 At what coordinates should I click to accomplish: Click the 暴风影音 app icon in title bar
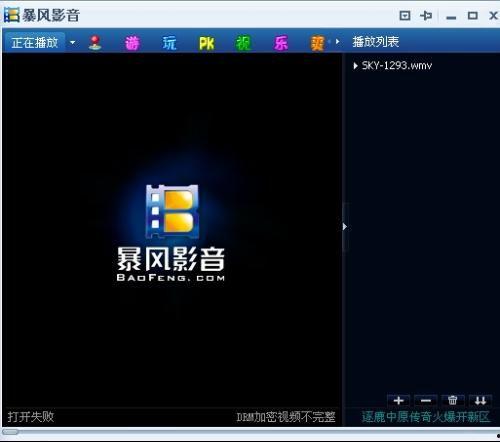pyautogui.click(x=12, y=15)
